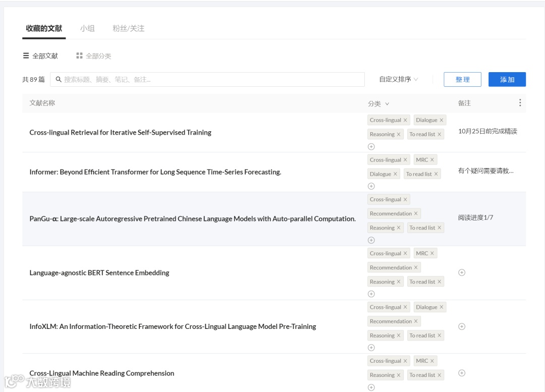Open the PanGu-α paper title
This screenshot has height=392, width=545.
point(193,219)
